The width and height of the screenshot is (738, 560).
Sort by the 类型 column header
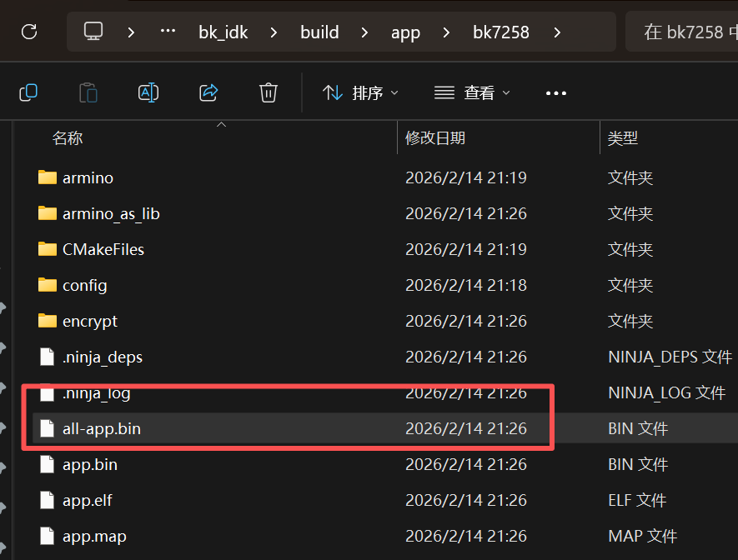click(622, 137)
